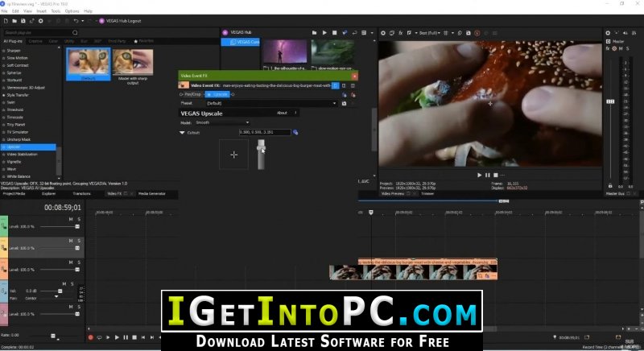This screenshot has width=644, height=351.
Task: Open the Model dropdown set to Smooth
Action: (x=222, y=122)
